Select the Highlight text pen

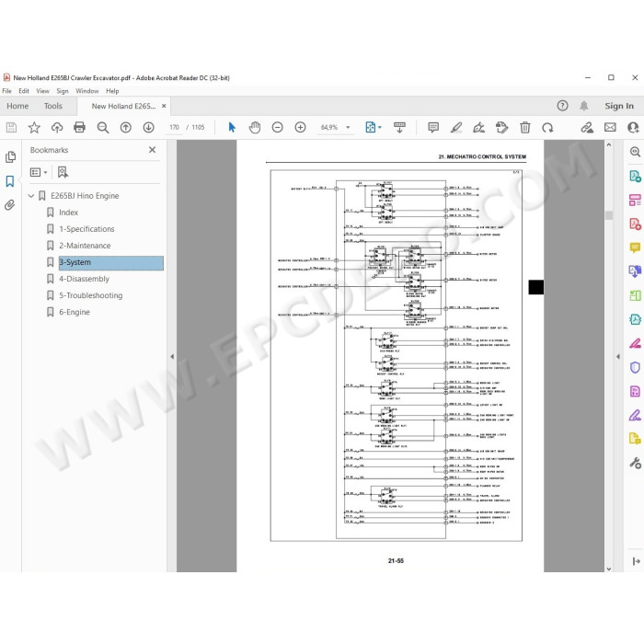point(456,127)
